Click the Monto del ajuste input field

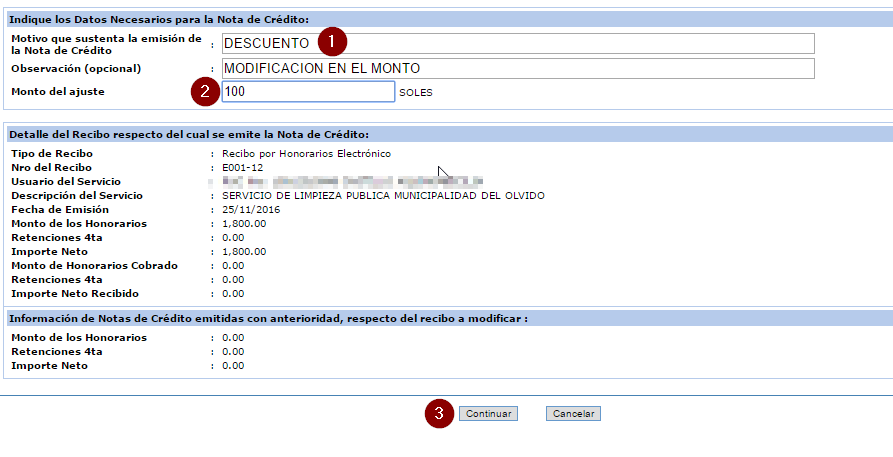308,92
